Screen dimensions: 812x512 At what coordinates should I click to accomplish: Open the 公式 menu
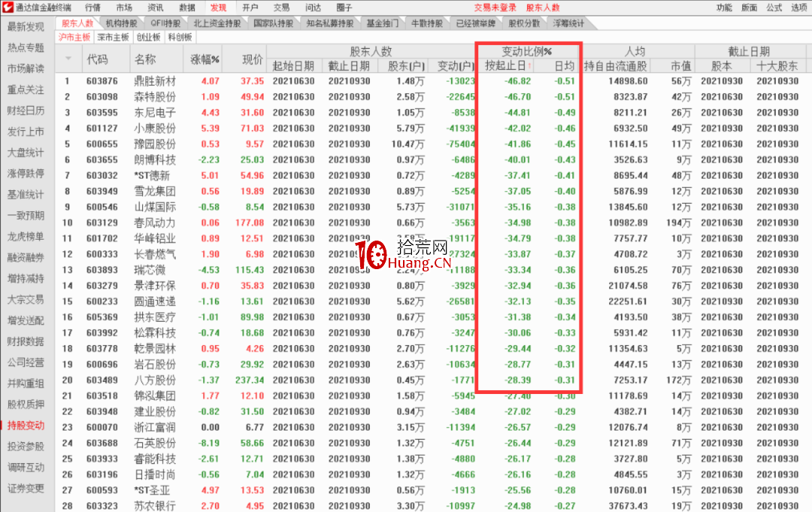coord(774,8)
